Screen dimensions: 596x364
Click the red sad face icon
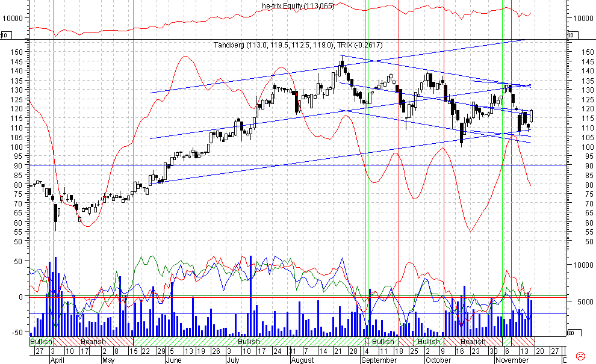pos(581,356)
